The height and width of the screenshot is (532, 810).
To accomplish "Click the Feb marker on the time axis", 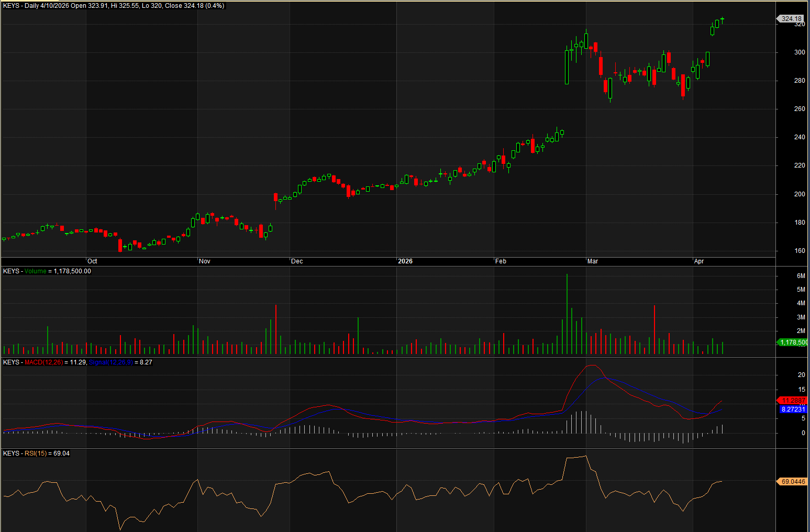I will tap(501, 261).
